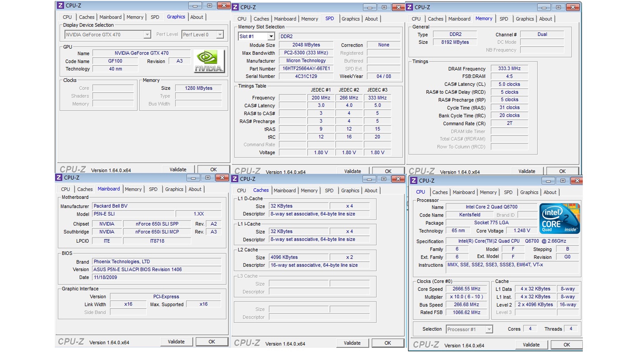
Task: Switch to the Memory tab in the CPU window
Action: (x=488, y=192)
